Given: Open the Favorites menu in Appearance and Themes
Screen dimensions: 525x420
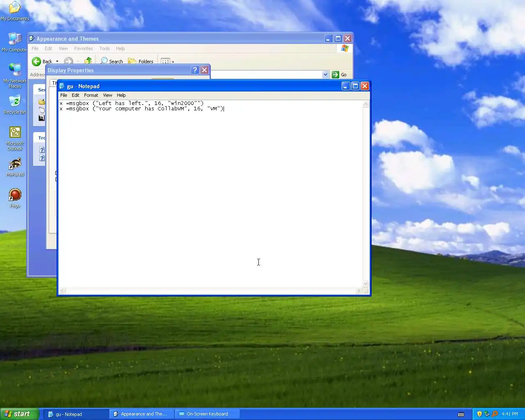Looking at the screenshot, I should 84,48.
